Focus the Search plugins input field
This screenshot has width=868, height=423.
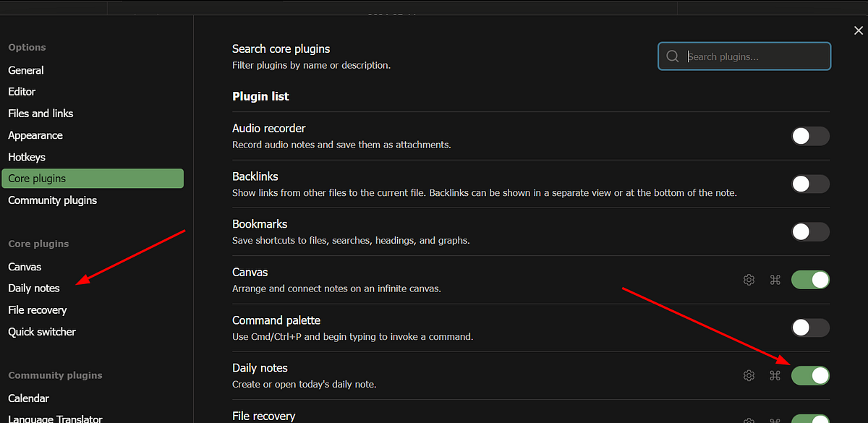[x=744, y=56]
